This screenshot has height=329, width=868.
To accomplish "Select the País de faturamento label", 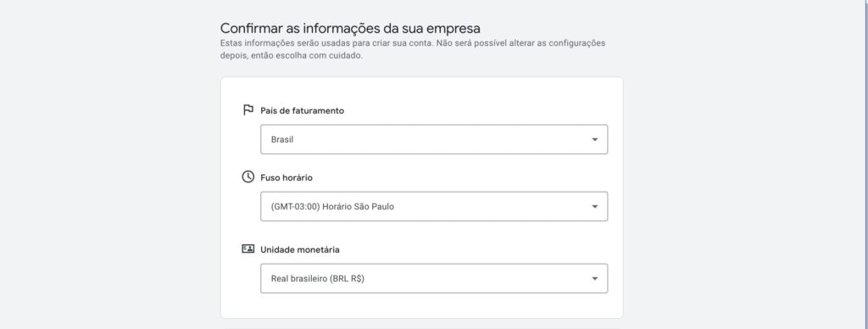I will point(303,111).
